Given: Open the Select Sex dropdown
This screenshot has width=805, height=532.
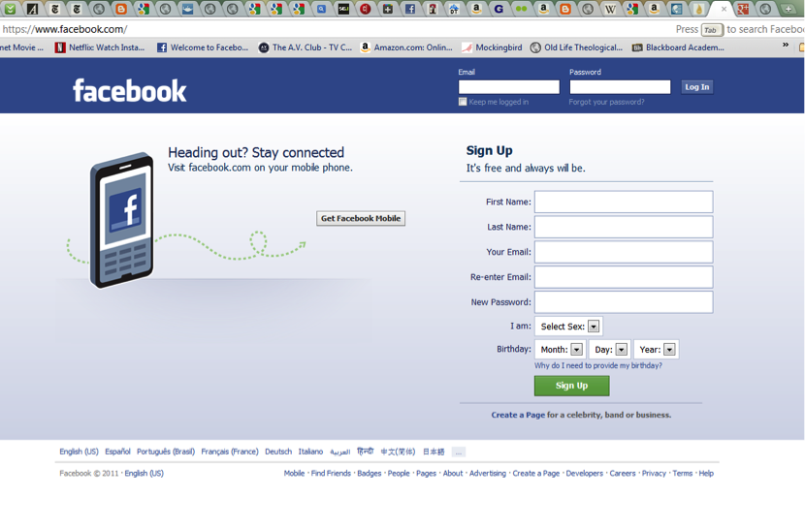Looking at the screenshot, I should click(569, 327).
